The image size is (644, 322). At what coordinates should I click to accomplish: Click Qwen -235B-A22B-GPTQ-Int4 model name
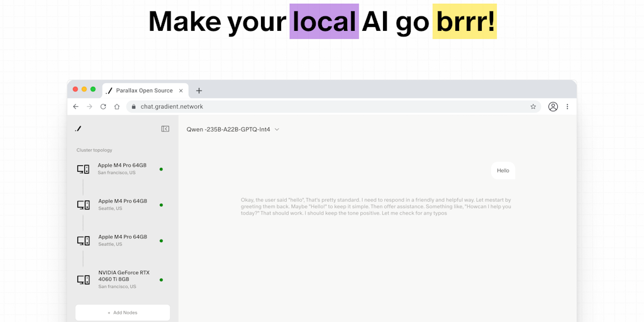pyautogui.click(x=228, y=130)
